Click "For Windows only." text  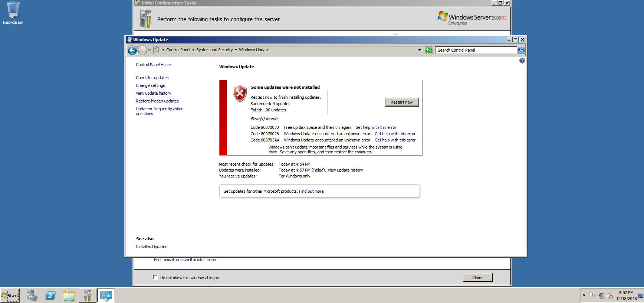(x=295, y=176)
